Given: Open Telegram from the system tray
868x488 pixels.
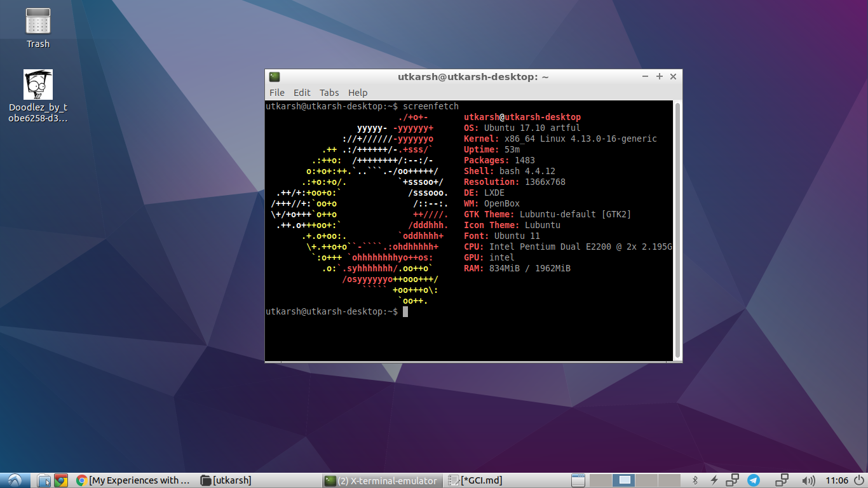Looking at the screenshot, I should pyautogui.click(x=754, y=480).
